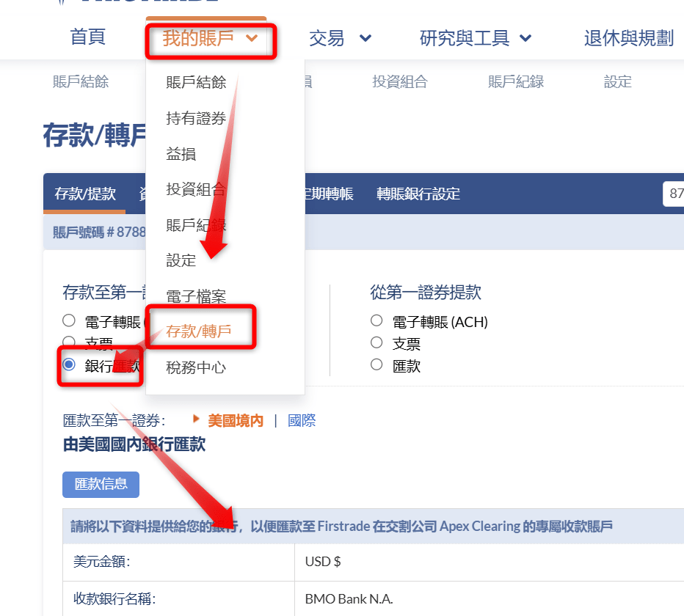The width and height of the screenshot is (684, 616).
Task: Select 銀行匯款 deposit radio button
Action: (69, 364)
